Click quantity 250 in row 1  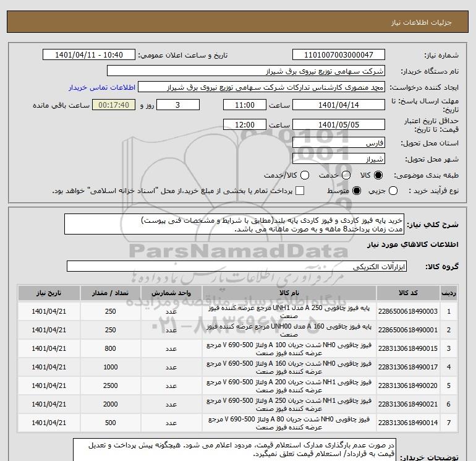110,311
